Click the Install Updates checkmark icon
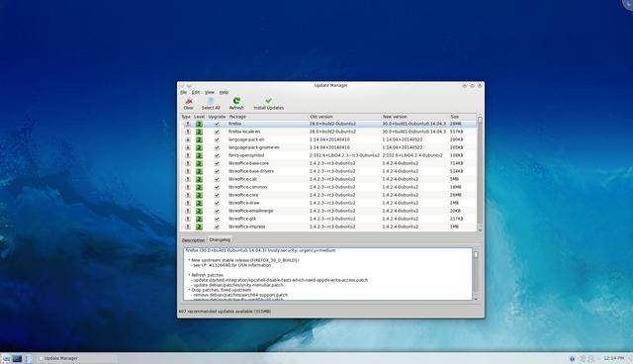633x364 pixels. point(268,100)
